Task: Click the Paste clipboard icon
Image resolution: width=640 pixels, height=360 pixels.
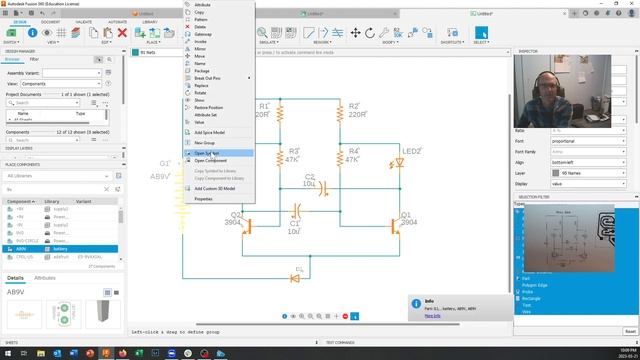Action: tap(108, 33)
